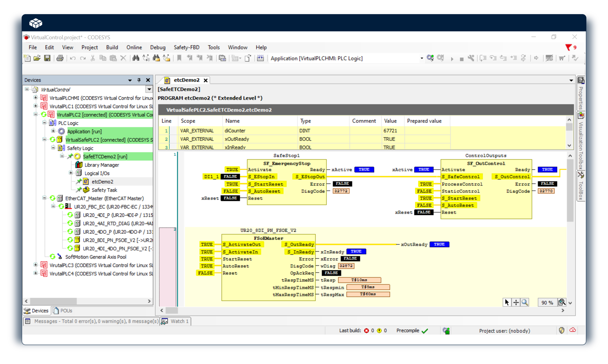Expand the VirutalPLC3 tree node
This screenshot has height=364, width=608.
(36, 265)
